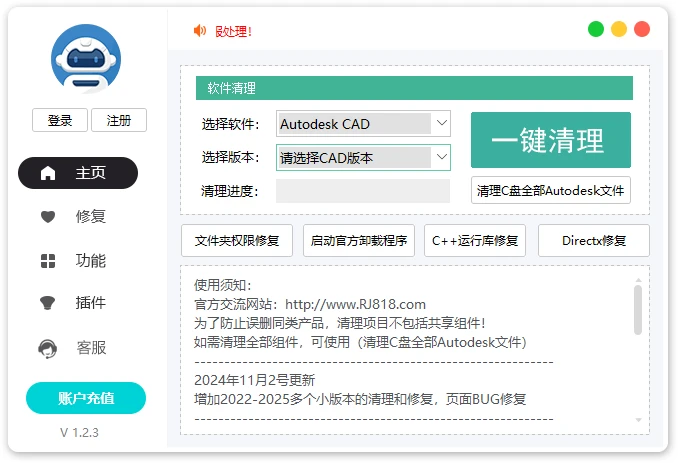Image resolution: width=678 pixels, height=463 pixels.
Task: Click the headset support icon beside 客服
Action: [48, 348]
